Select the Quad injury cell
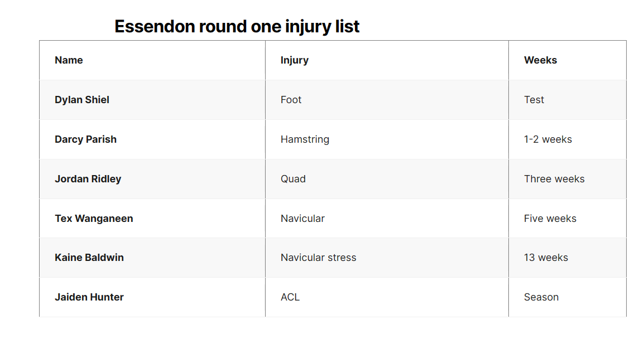 click(x=387, y=179)
